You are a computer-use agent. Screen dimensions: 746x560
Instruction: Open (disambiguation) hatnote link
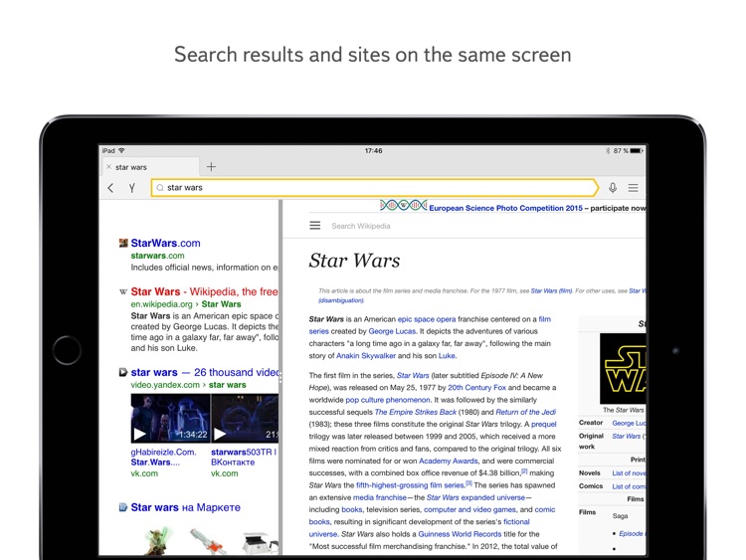[x=341, y=300]
